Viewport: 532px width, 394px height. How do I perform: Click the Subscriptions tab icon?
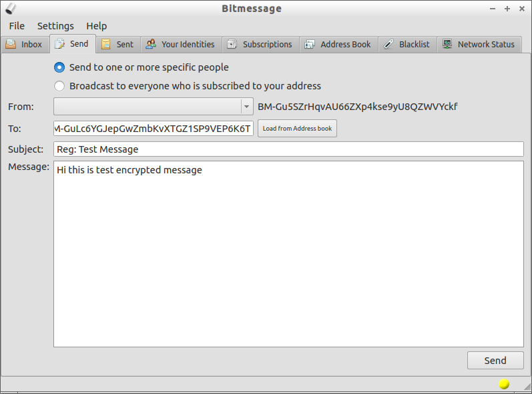point(232,44)
